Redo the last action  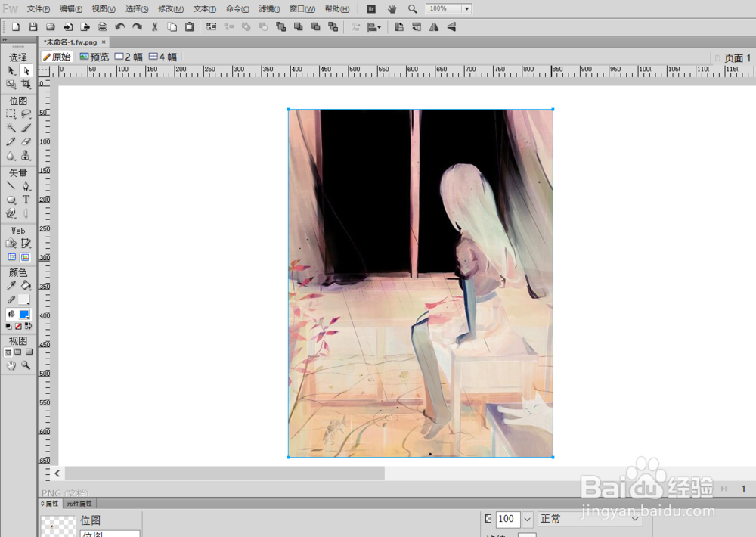click(138, 27)
